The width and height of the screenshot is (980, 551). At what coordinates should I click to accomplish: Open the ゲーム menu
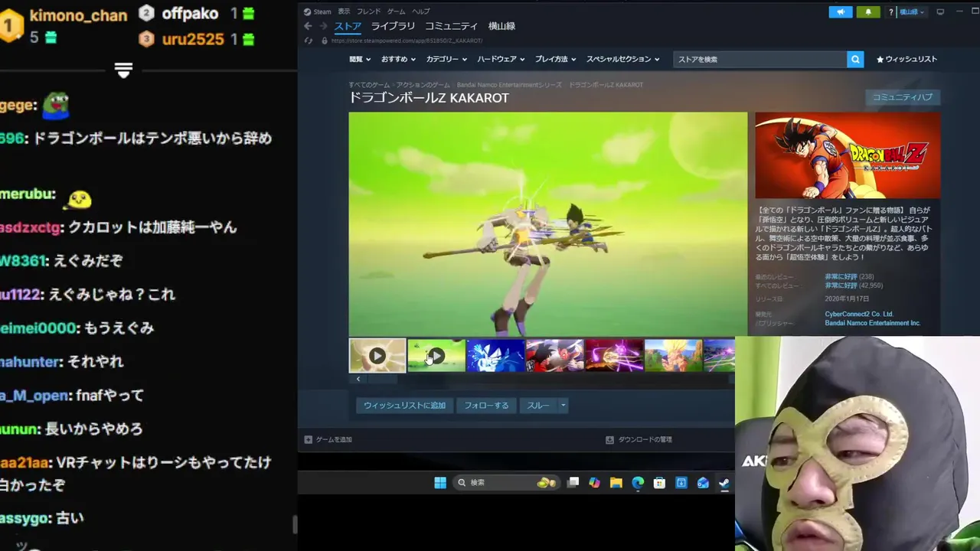click(396, 11)
